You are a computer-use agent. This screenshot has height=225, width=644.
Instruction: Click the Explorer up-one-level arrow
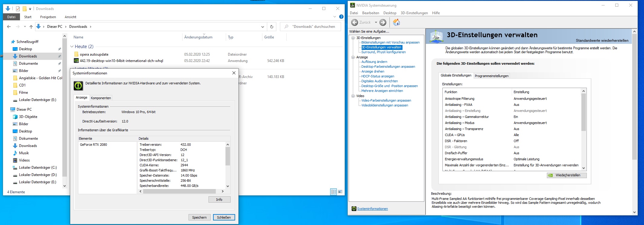click(31, 27)
